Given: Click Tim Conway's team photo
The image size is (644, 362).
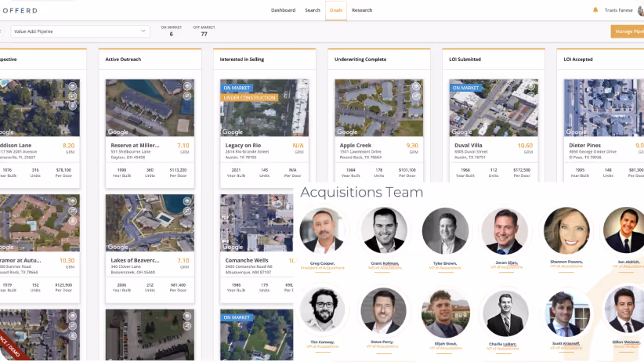Looking at the screenshot, I should click(323, 310).
